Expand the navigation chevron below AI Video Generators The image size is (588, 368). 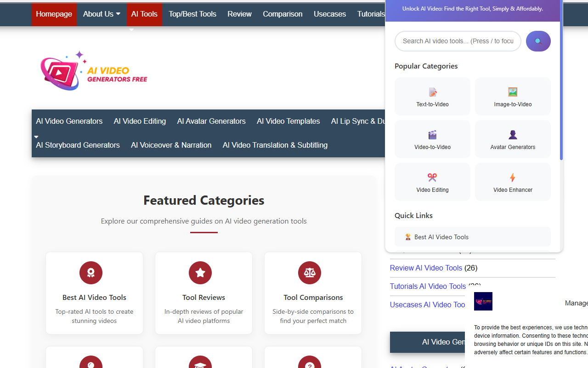pos(36,136)
